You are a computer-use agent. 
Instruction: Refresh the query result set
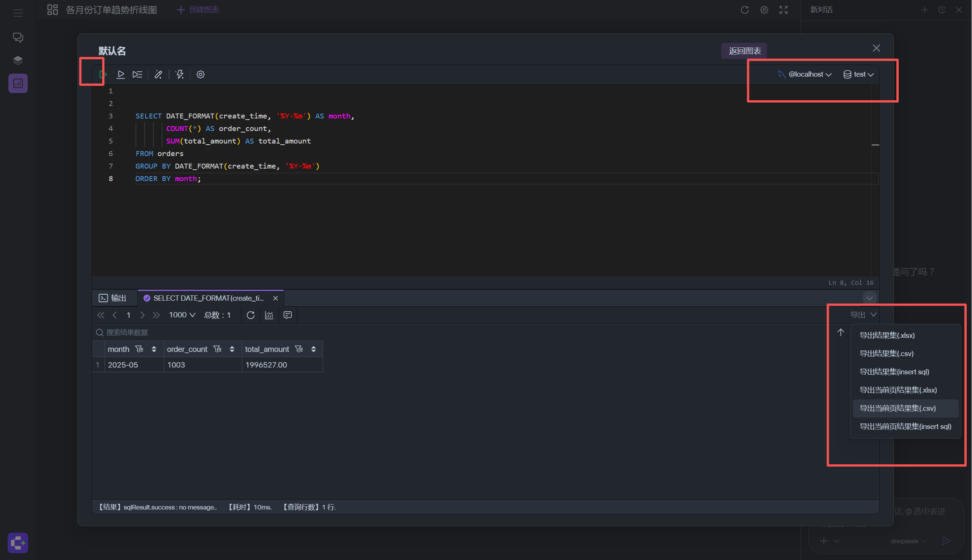point(251,315)
